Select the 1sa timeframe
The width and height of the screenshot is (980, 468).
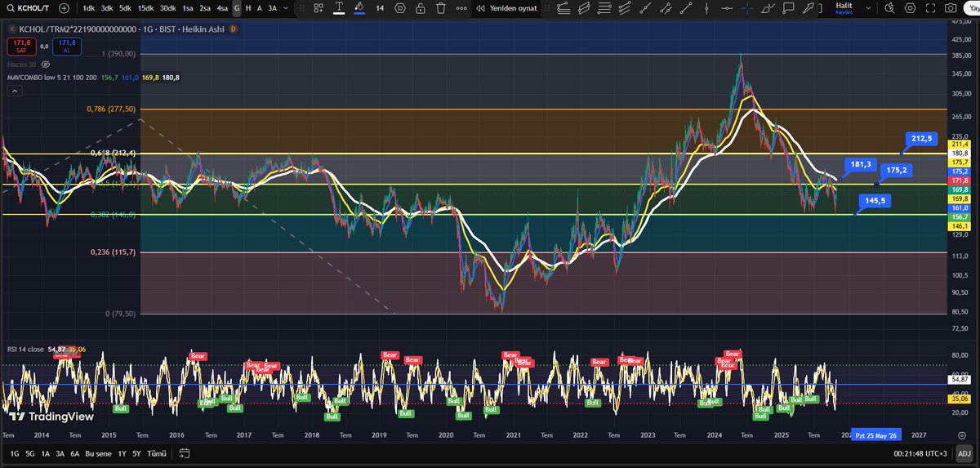[x=188, y=7]
